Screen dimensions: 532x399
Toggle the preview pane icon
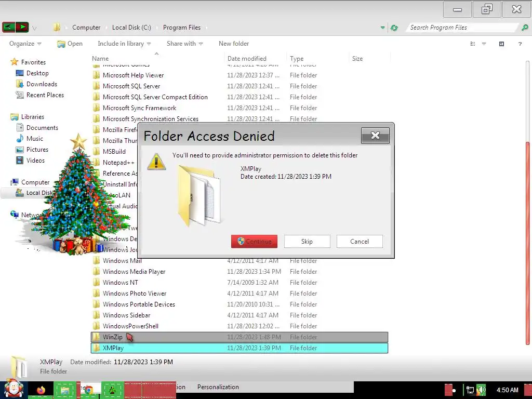[501, 44]
